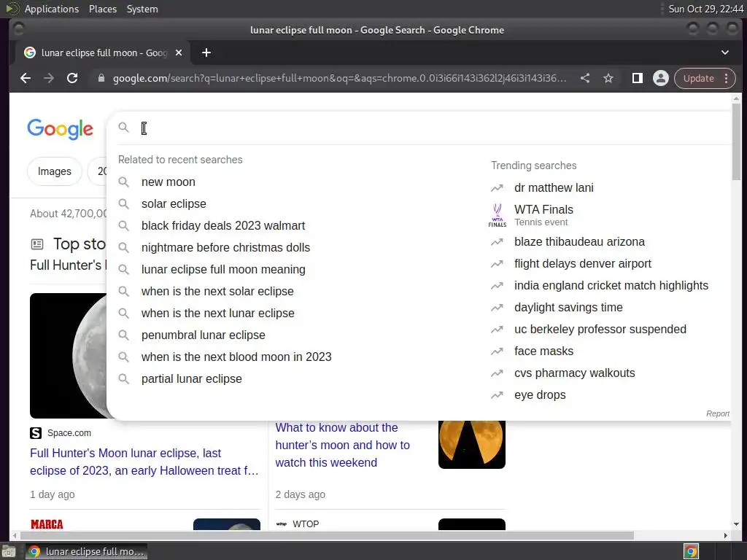The image size is (747, 560).
Task: Click the scroll-down arrow of page scrollbar
Action: pyautogui.click(x=736, y=524)
